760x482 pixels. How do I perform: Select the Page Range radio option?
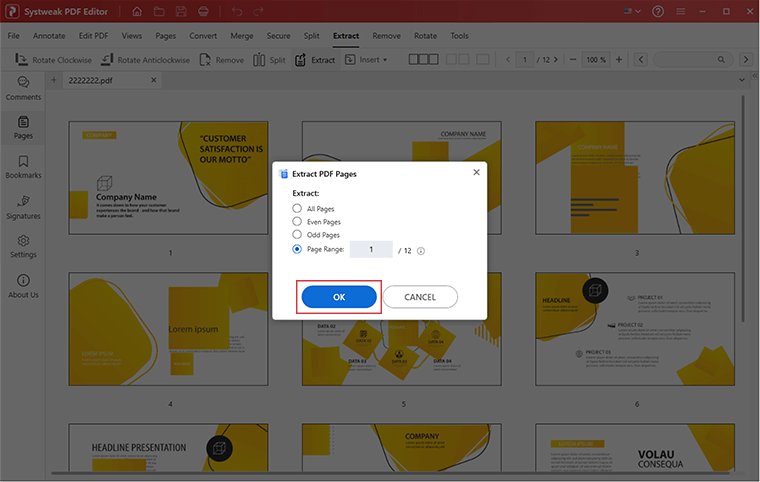297,249
